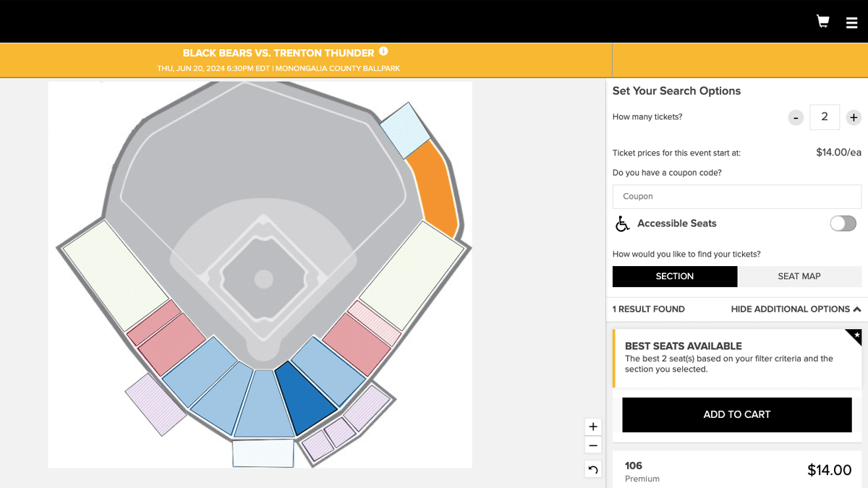The height and width of the screenshot is (488, 868).
Task: Open the hamburger menu
Action: [x=851, y=23]
